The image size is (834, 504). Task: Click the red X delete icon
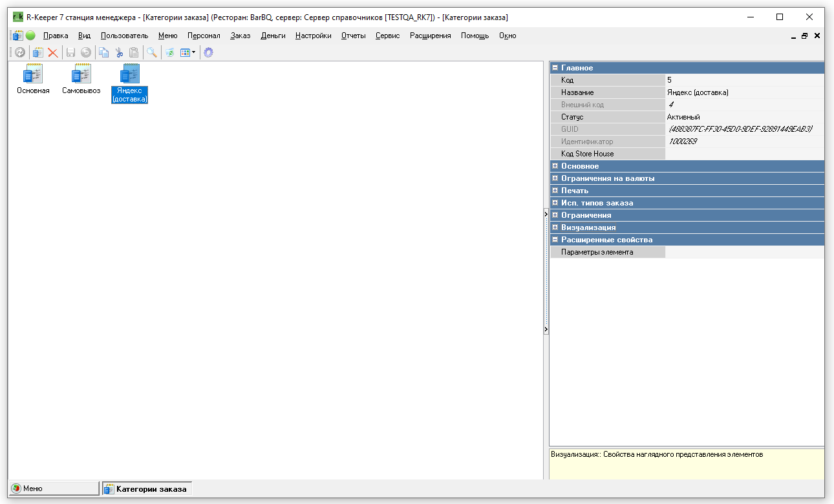coord(53,52)
